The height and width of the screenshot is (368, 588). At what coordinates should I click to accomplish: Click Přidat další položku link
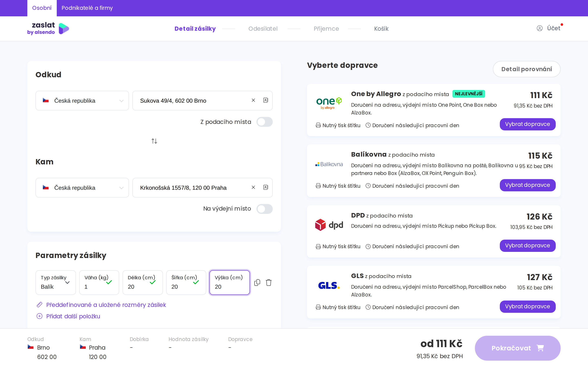(x=73, y=316)
